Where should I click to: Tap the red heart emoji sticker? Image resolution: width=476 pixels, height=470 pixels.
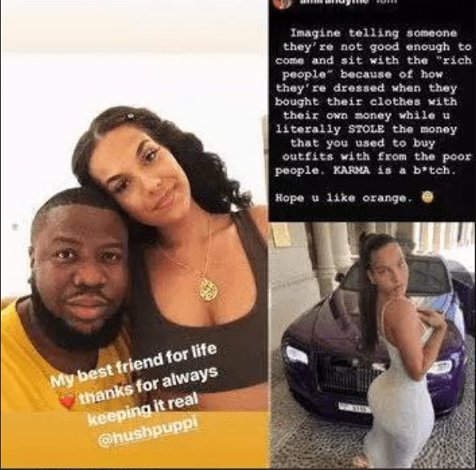pyautogui.click(x=67, y=402)
